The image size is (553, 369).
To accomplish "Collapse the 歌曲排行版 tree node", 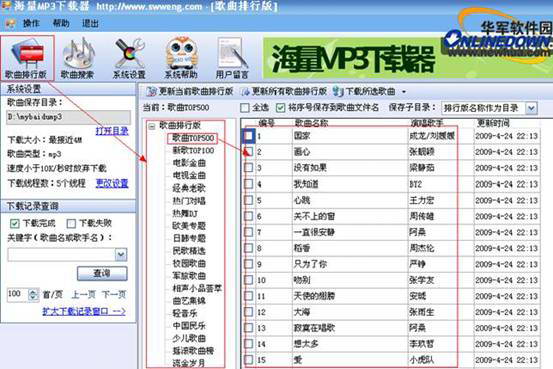I will point(152,126).
